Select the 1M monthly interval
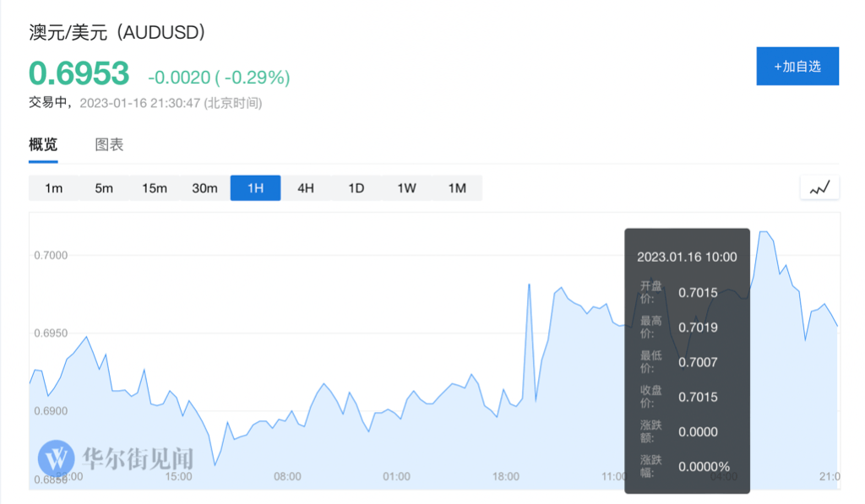The image size is (865, 504). (456, 188)
